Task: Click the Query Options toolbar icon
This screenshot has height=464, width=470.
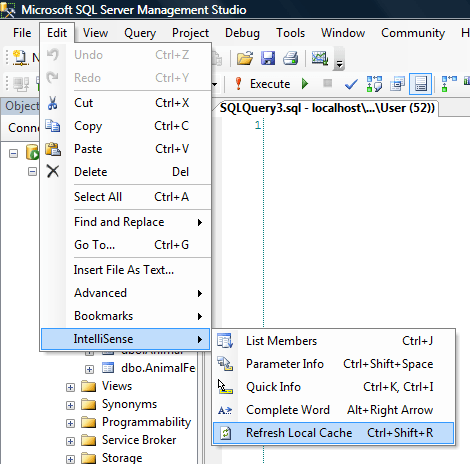Action: (x=397, y=84)
